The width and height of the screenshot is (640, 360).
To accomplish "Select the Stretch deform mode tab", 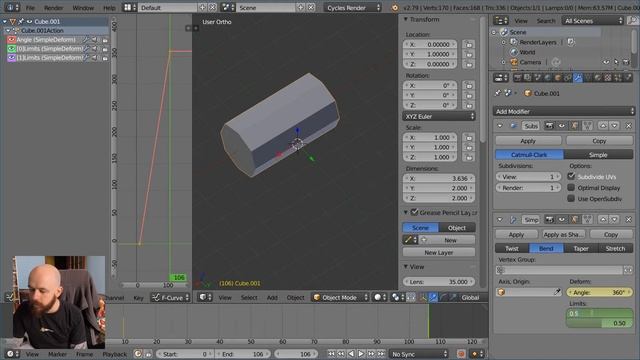I will click(x=616, y=248).
